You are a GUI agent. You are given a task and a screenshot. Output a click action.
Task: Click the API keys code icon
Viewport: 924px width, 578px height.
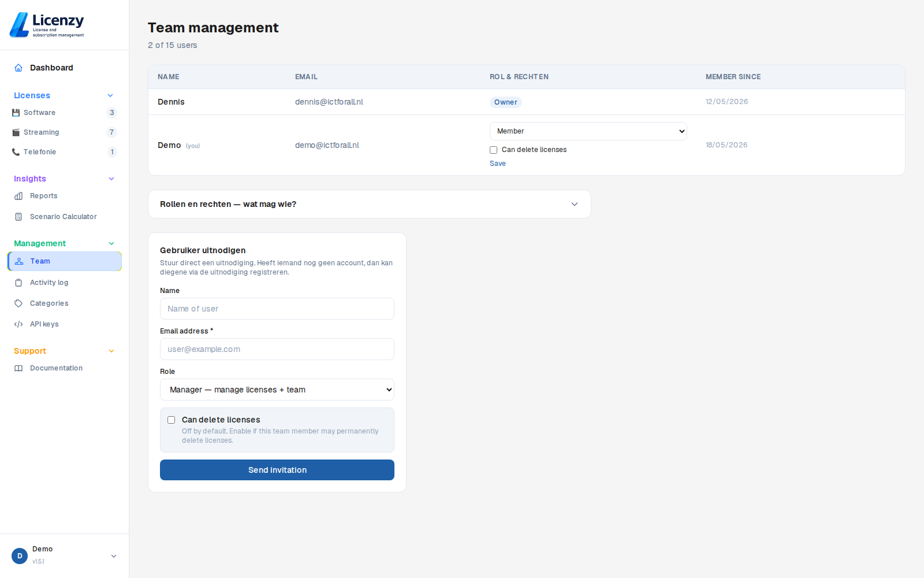pos(18,324)
